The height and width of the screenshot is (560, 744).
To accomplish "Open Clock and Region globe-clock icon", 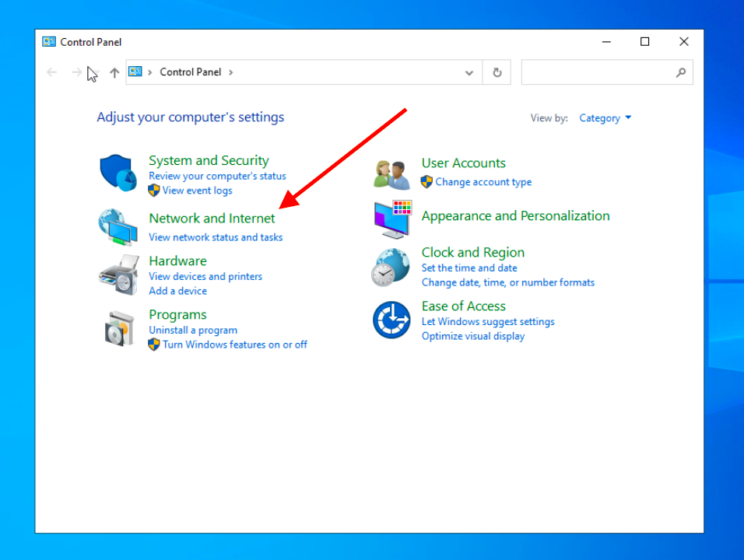I will tap(391, 268).
